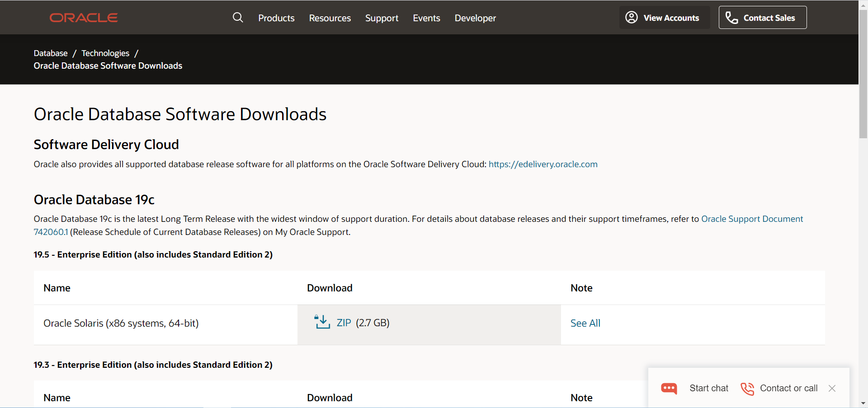
Task: Click the 19.5 table Note header
Action: [x=581, y=288]
